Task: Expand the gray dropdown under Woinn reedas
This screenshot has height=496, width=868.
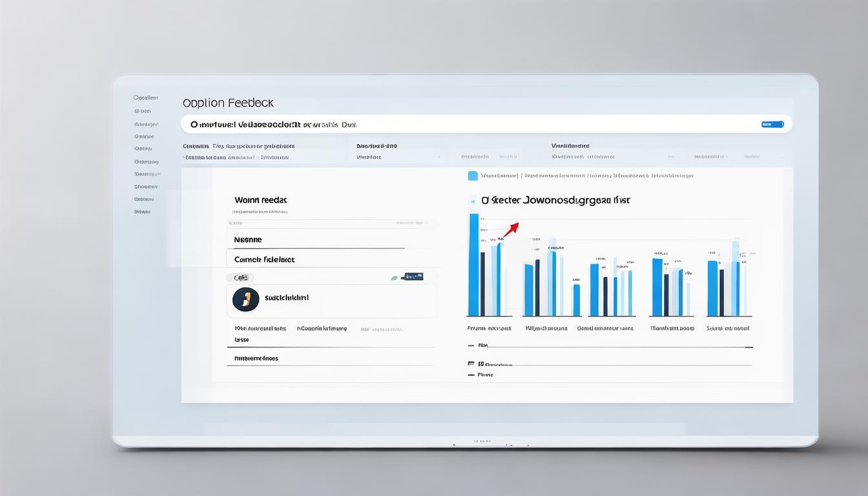Action: [x=331, y=223]
